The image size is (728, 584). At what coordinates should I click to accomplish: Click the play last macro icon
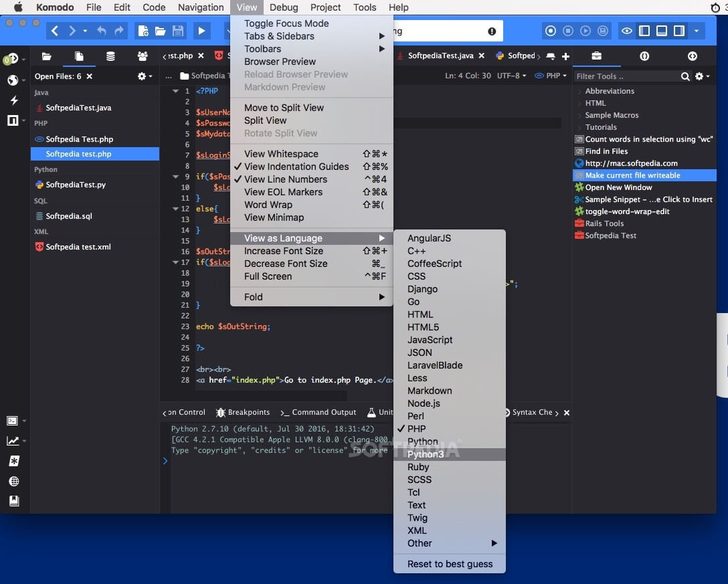(x=585, y=31)
